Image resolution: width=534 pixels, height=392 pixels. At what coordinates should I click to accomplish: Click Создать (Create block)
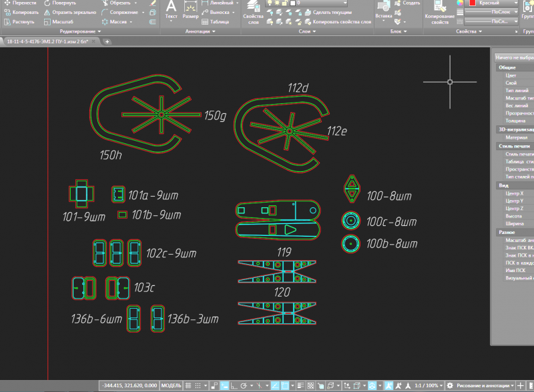tap(407, 3)
